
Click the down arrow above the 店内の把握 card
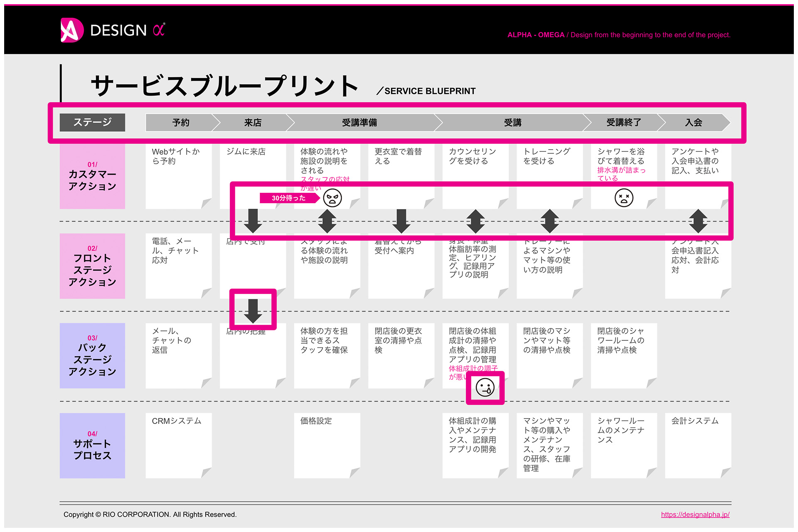coord(253,311)
